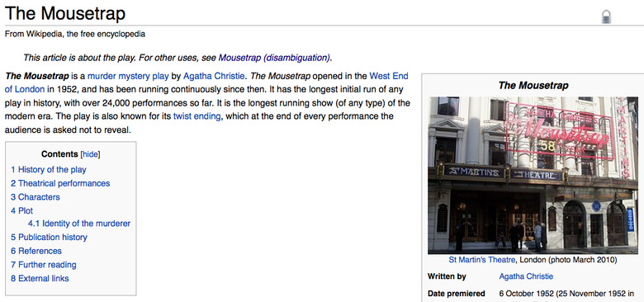The width and height of the screenshot is (644, 302).
Task: Jump to section 1 History of the play
Action: (x=49, y=169)
